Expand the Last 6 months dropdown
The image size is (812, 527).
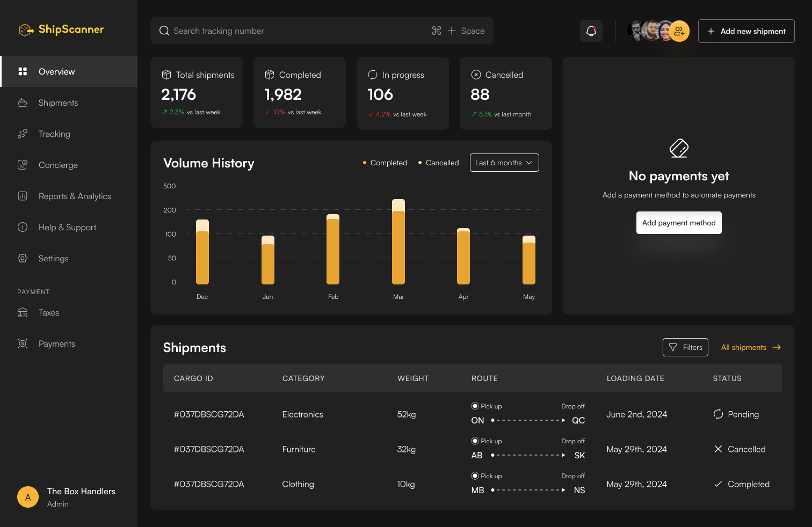[504, 163]
